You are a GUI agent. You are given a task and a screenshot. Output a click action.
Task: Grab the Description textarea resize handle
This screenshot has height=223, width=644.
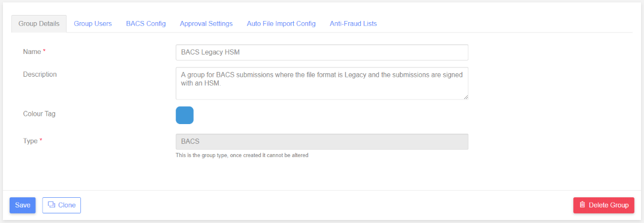[466, 97]
